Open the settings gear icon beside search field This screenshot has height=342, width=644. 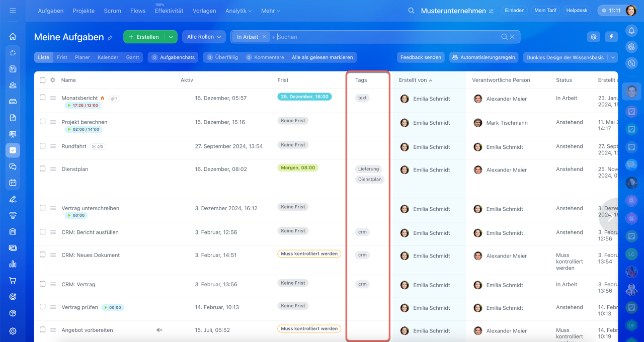tap(594, 37)
